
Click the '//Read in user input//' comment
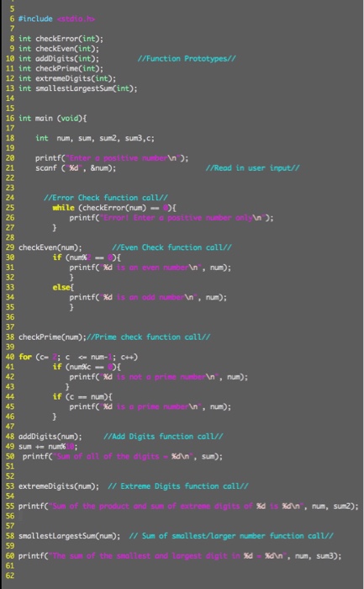tap(252, 168)
